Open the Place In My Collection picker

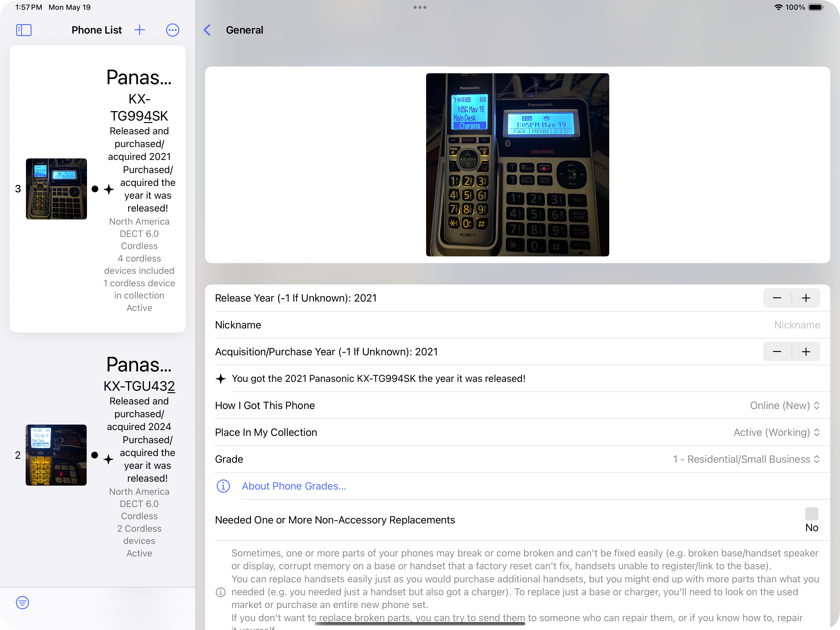coord(777,432)
